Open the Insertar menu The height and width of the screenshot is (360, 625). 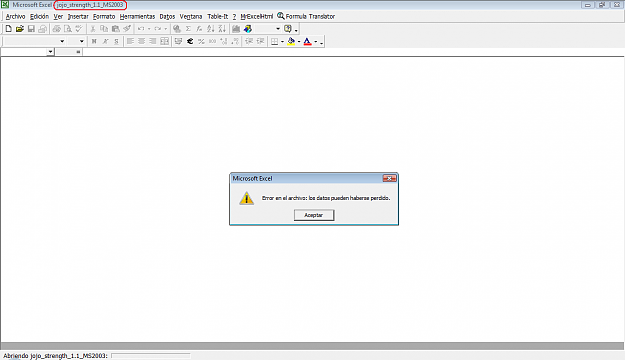pos(78,16)
